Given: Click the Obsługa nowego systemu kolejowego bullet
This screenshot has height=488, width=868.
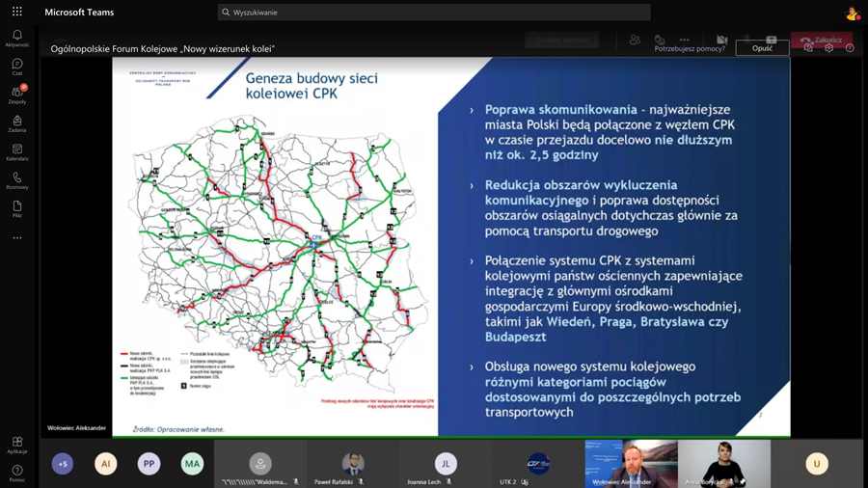Looking at the screenshot, I should pyautogui.click(x=612, y=389).
